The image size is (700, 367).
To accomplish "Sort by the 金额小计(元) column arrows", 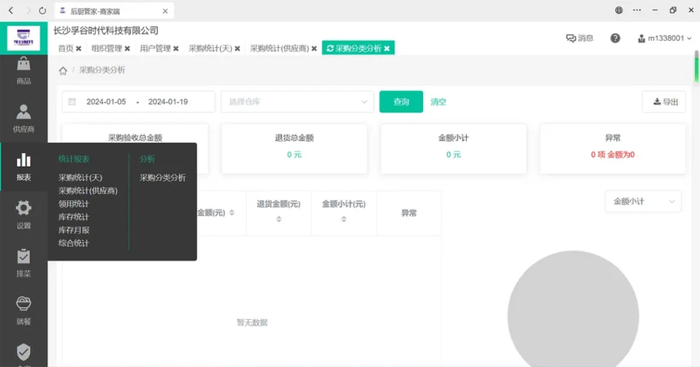I will click(344, 219).
